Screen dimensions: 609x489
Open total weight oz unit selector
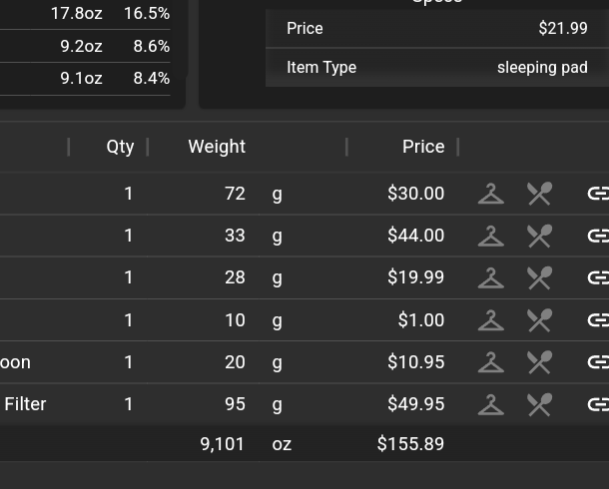pyautogui.click(x=282, y=444)
